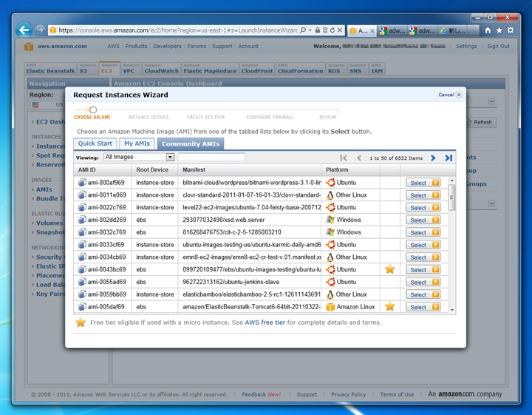Go to next page of AMI list
532x415 pixels.
[433, 158]
